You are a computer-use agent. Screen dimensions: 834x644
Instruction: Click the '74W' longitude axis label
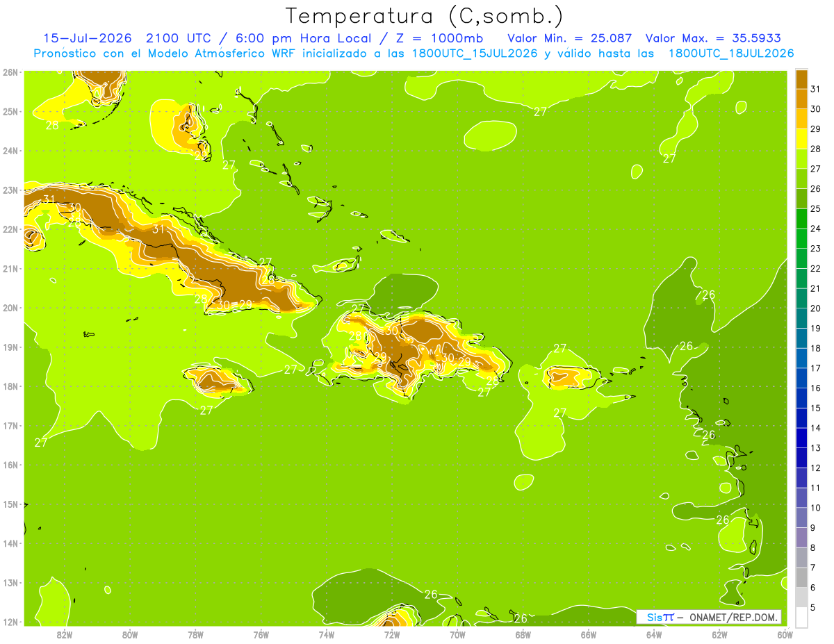coord(327,634)
